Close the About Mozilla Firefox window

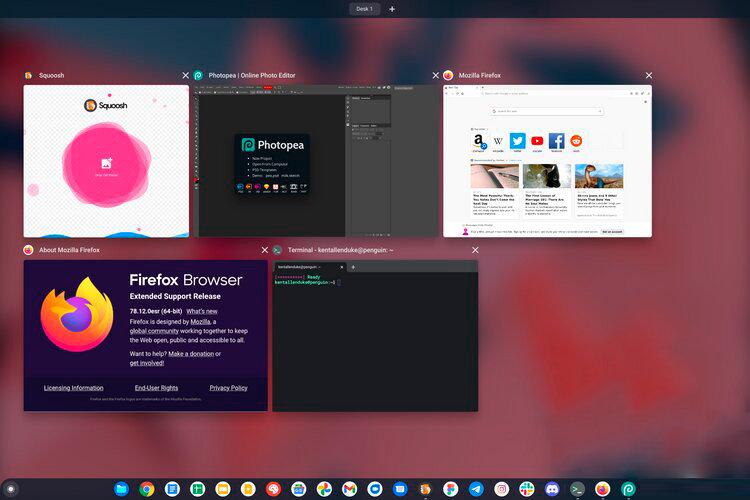tap(265, 250)
